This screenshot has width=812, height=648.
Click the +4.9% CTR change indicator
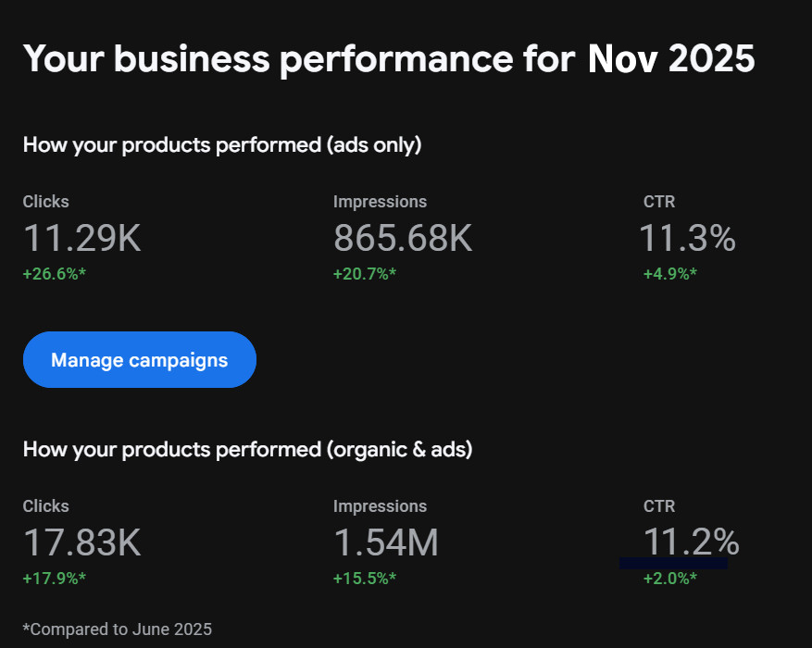pos(669,273)
